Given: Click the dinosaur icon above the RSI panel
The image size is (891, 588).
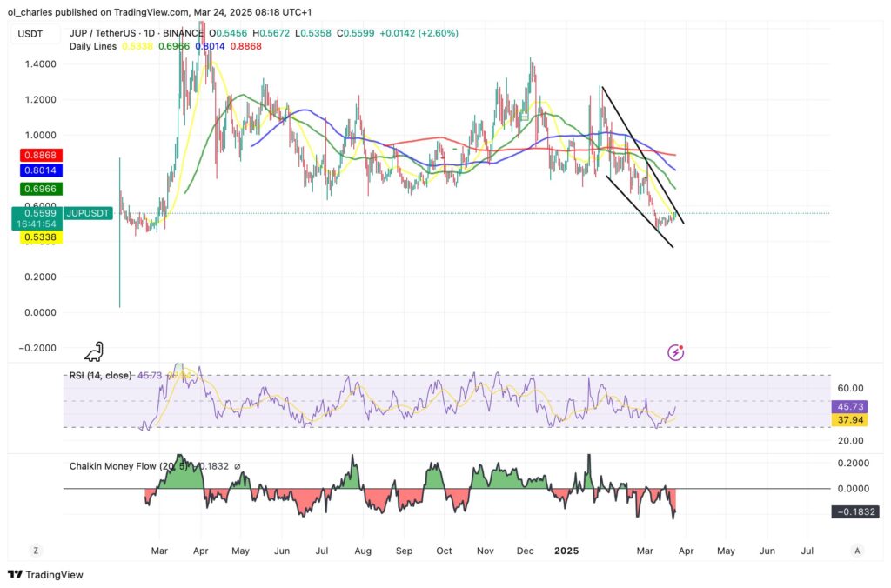Looking at the screenshot, I should (x=94, y=351).
